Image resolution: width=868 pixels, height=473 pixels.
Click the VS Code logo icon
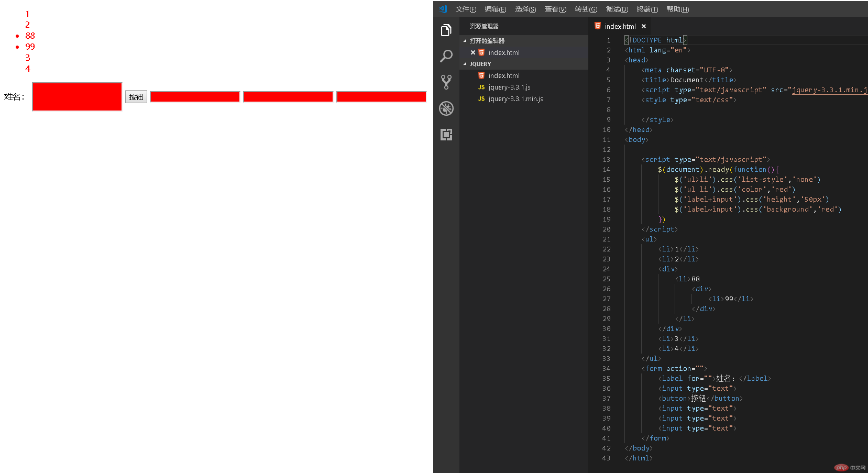pyautogui.click(x=443, y=9)
